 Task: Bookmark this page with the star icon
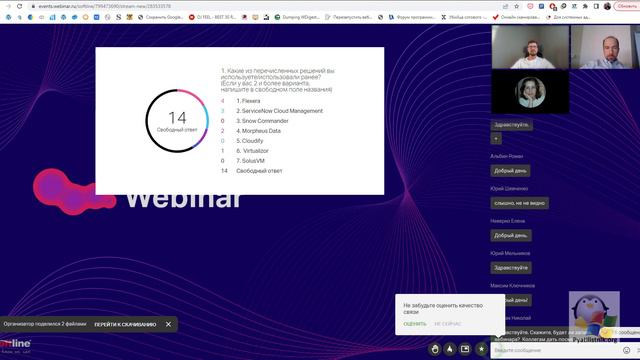(517, 6)
